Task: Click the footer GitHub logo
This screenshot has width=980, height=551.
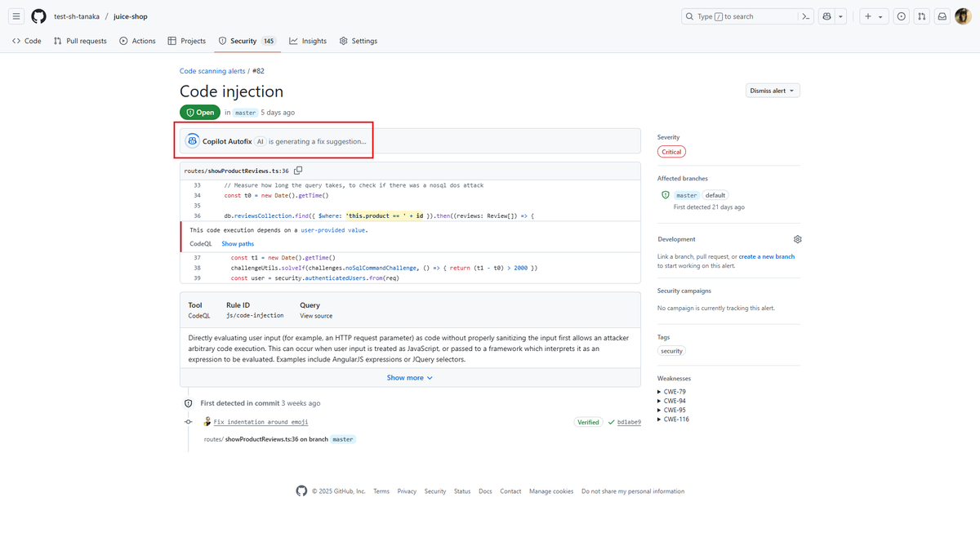Action: click(x=301, y=491)
